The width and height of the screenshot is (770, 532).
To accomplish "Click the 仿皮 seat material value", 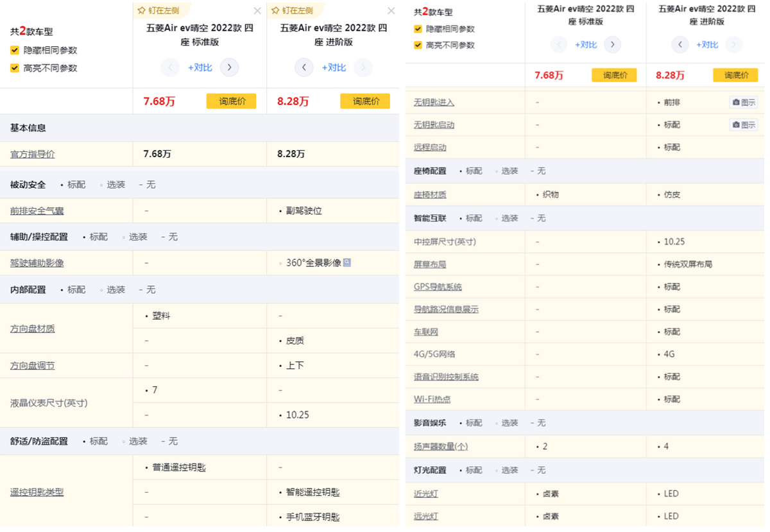I will pos(672,194).
